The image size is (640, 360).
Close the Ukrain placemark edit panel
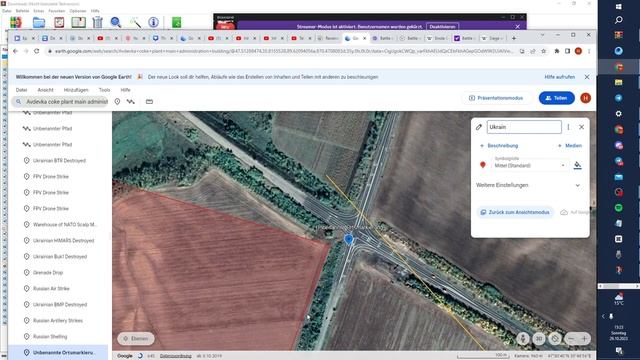pos(582,127)
